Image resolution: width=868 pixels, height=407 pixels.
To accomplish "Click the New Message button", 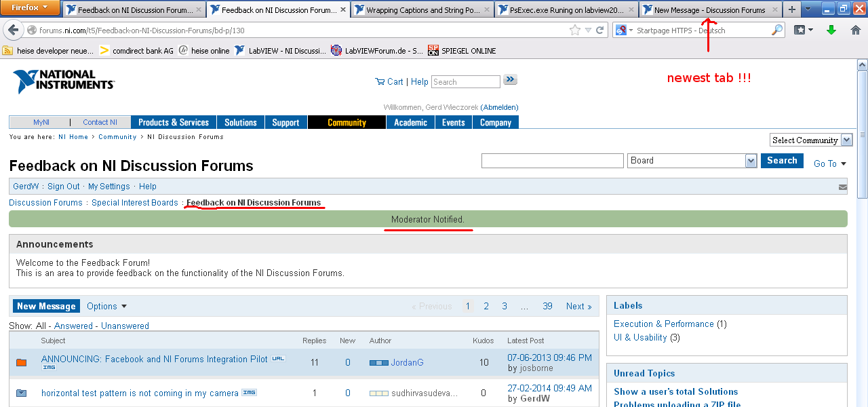I will point(46,307).
